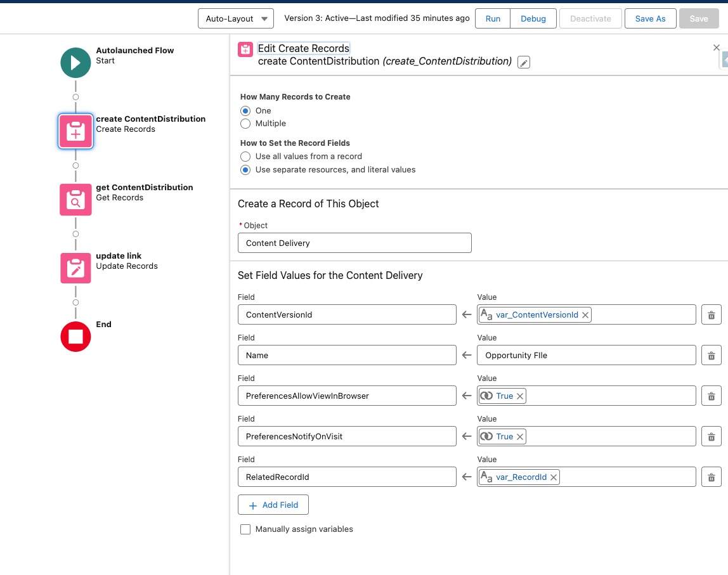This screenshot has height=575, width=728.
Task: Click the get ContentDistribution label
Action: point(145,188)
